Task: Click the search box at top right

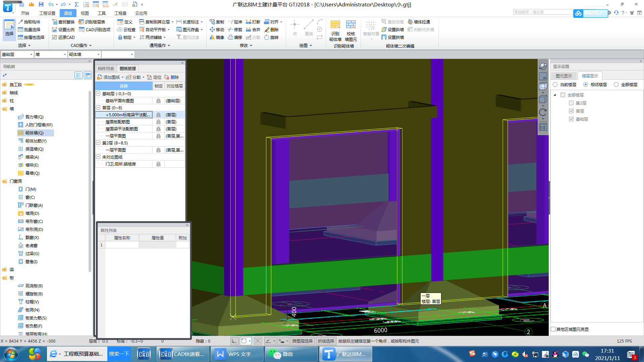Action: pyautogui.click(x=543, y=12)
